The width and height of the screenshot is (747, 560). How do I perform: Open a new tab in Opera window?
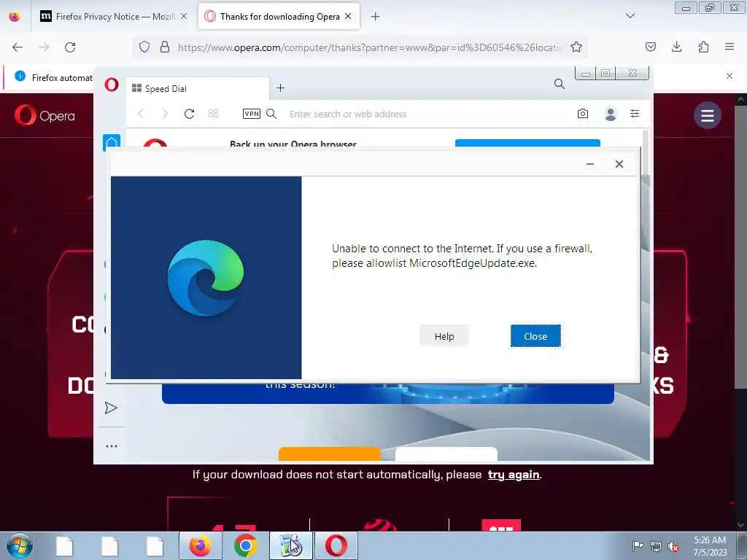pos(281,88)
